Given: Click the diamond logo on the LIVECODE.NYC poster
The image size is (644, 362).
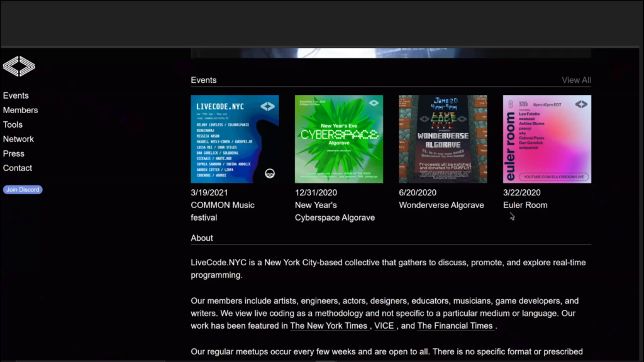Looking at the screenshot, I should tap(267, 106).
